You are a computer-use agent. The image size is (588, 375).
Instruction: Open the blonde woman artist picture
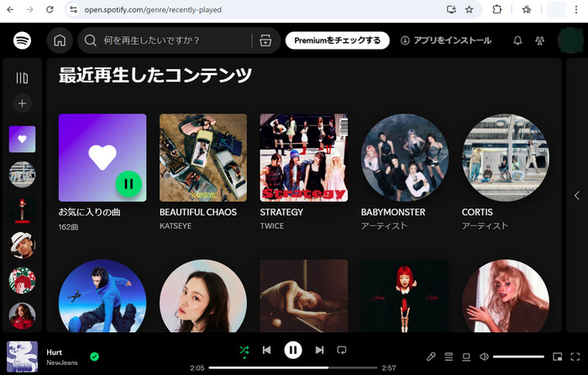coord(506,296)
